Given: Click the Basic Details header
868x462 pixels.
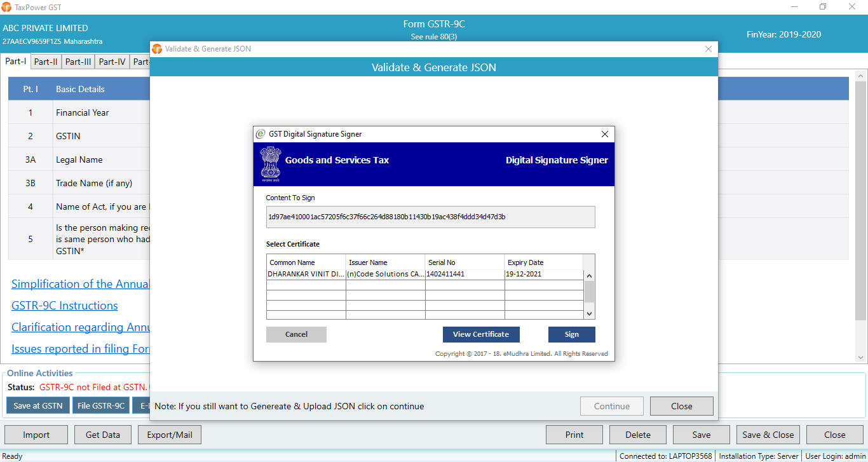Looking at the screenshot, I should click(80, 89).
